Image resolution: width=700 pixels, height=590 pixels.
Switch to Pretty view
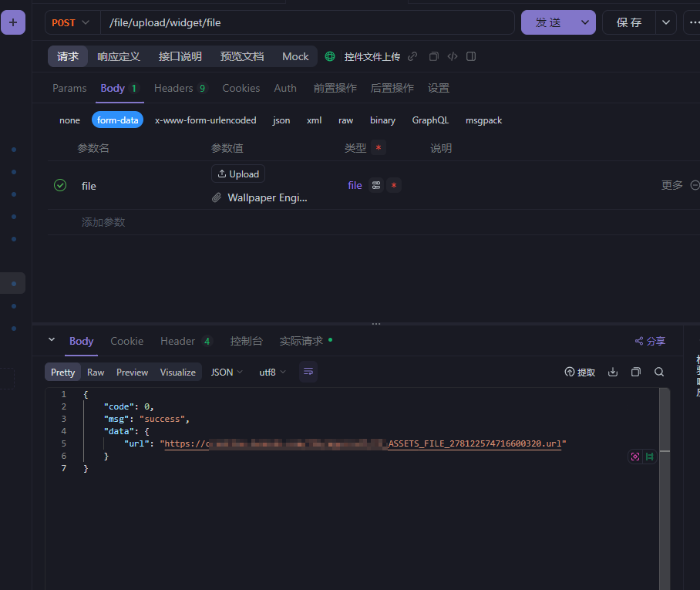click(x=62, y=372)
